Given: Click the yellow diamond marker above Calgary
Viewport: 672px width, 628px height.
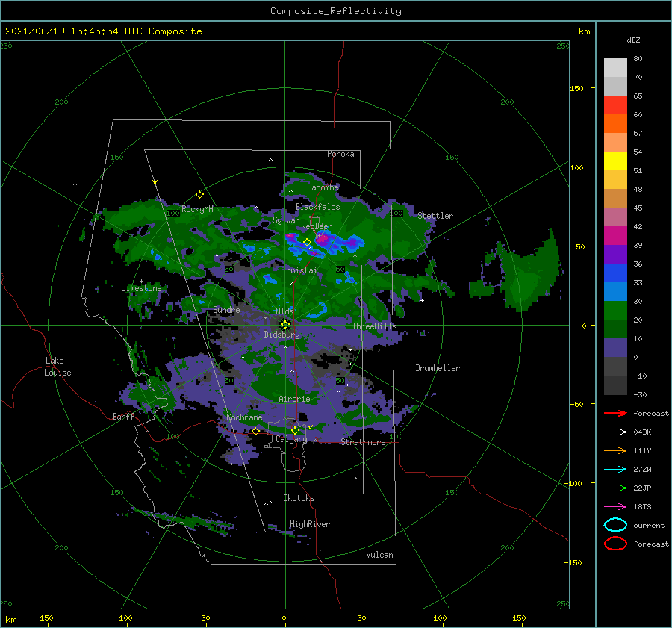Looking at the screenshot, I should tap(295, 430).
